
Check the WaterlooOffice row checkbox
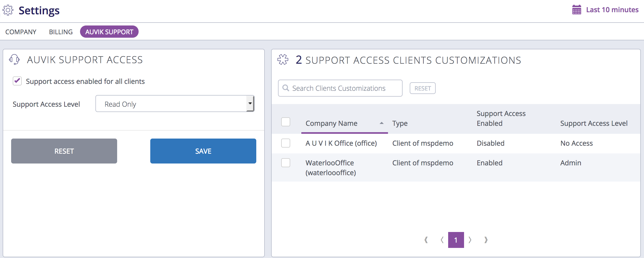286,163
